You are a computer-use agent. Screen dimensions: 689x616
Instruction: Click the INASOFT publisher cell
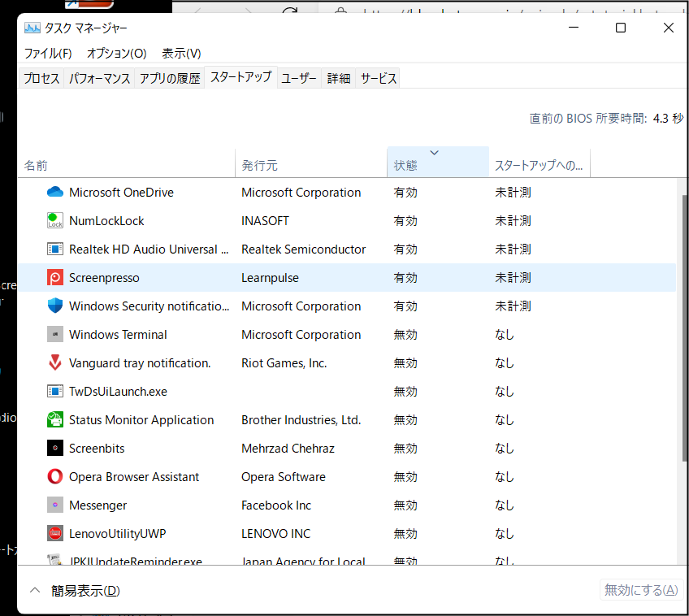[265, 220]
